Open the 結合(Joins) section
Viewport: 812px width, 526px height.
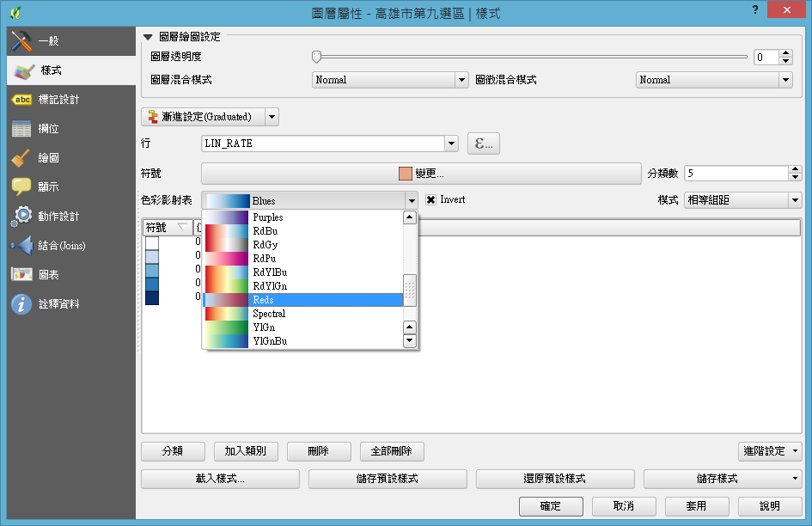coord(60,246)
